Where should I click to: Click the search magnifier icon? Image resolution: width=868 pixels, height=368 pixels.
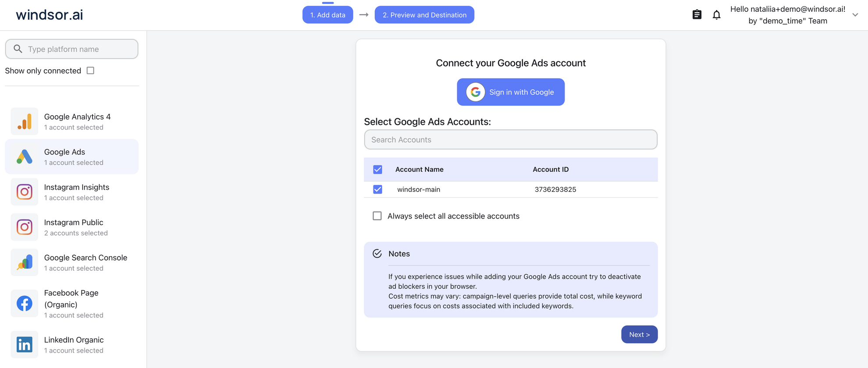(18, 49)
